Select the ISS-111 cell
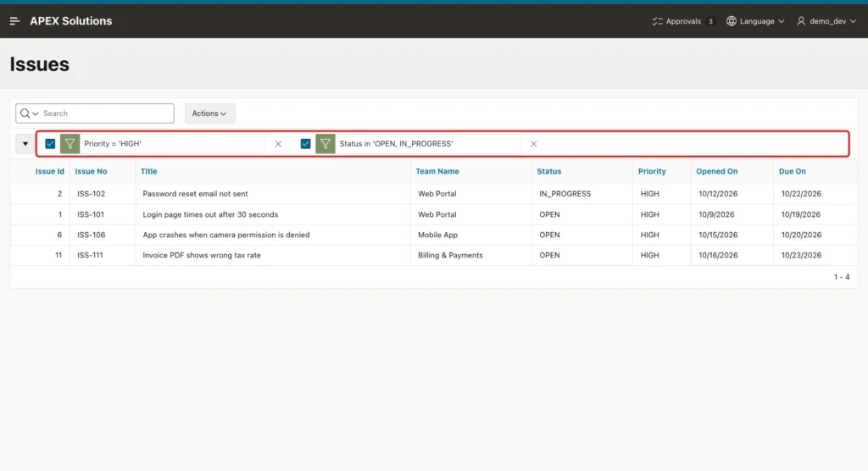 90,255
